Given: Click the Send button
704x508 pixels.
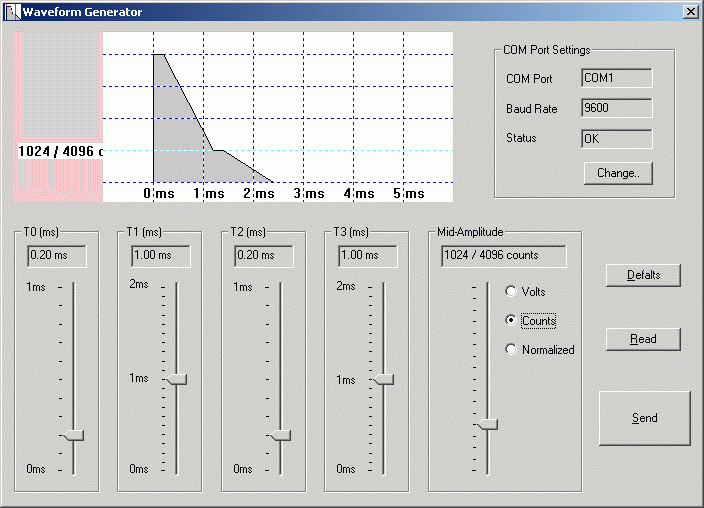Looking at the screenshot, I should click(x=645, y=418).
